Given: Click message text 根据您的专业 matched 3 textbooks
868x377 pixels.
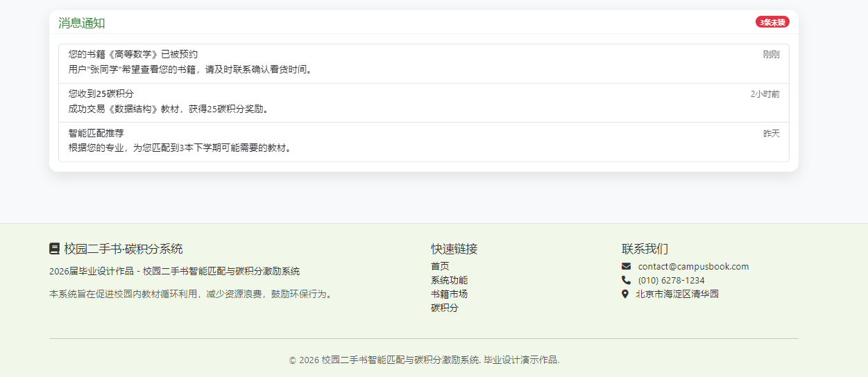Looking at the screenshot, I should (182, 148).
